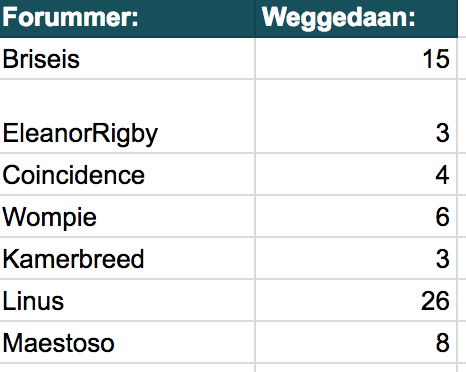
Task: Click the Kamerbreed name cell
Action: tap(127, 258)
